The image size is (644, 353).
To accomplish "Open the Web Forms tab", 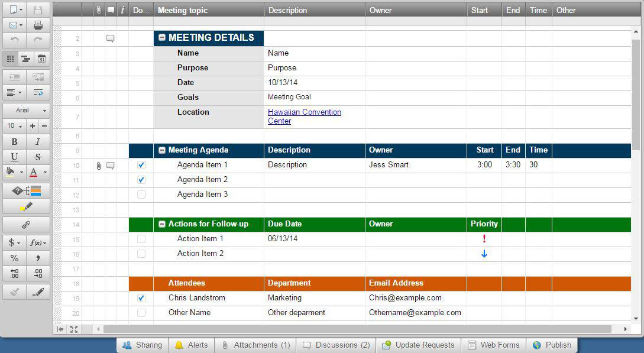I will coord(493,345).
